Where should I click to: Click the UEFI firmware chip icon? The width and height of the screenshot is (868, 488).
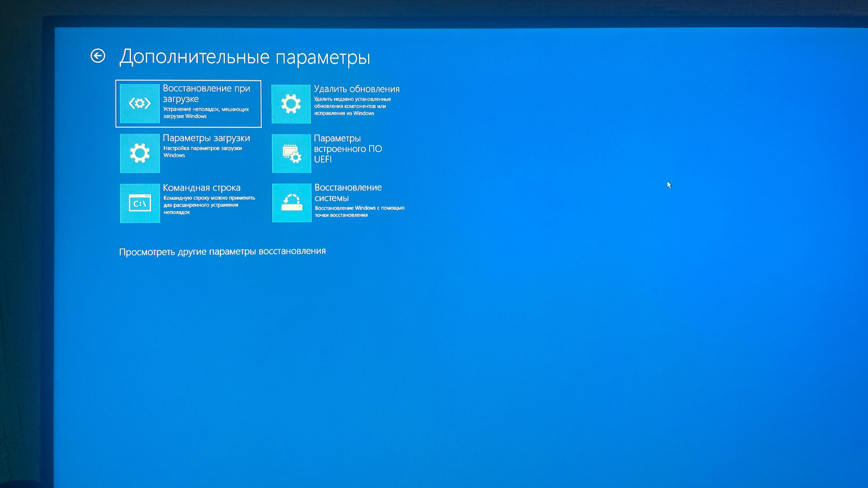pyautogui.click(x=291, y=154)
